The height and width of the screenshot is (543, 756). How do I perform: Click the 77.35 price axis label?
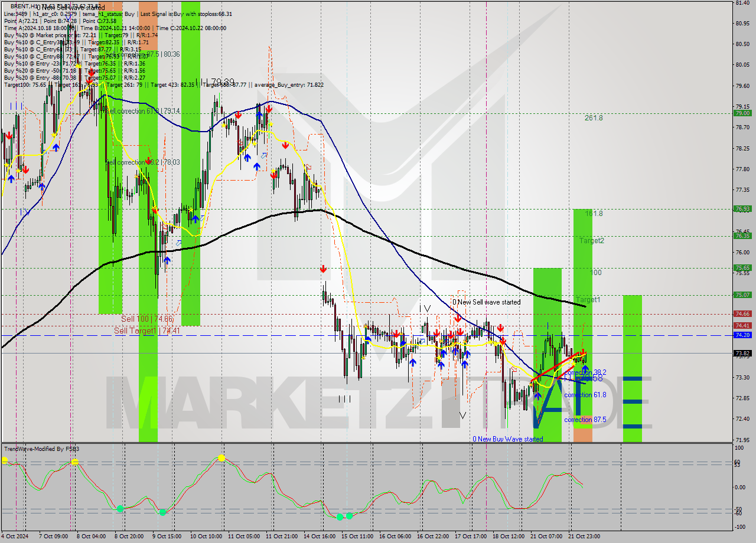point(742,190)
